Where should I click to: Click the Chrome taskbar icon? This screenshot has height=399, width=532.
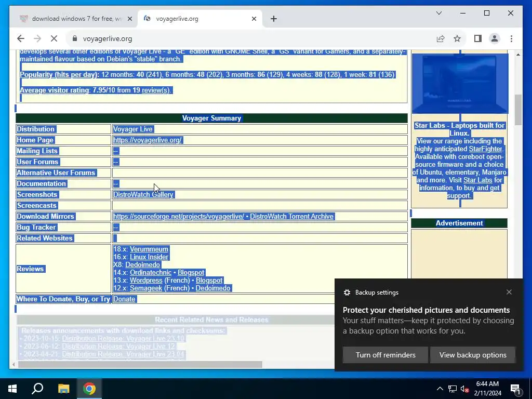89,389
